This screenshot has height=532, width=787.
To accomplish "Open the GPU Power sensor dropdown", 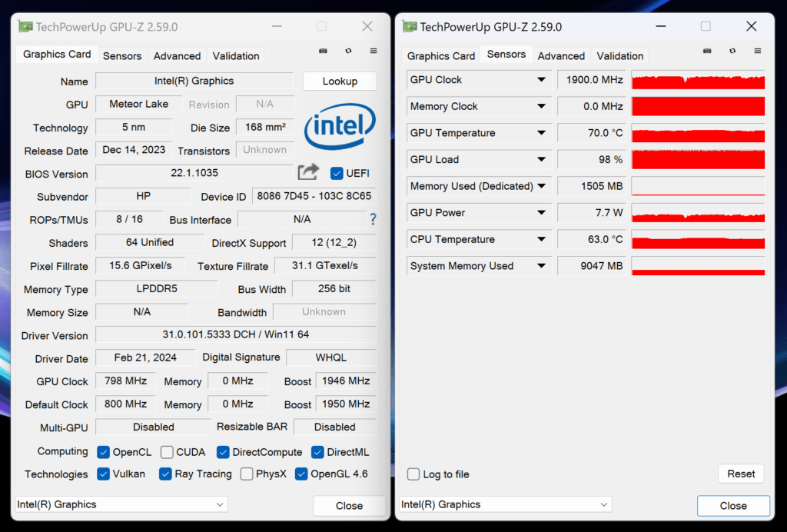I will pyautogui.click(x=541, y=213).
